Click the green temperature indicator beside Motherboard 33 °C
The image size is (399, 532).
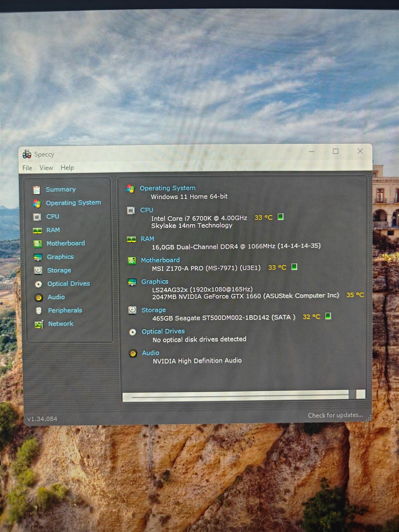click(x=294, y=266)
